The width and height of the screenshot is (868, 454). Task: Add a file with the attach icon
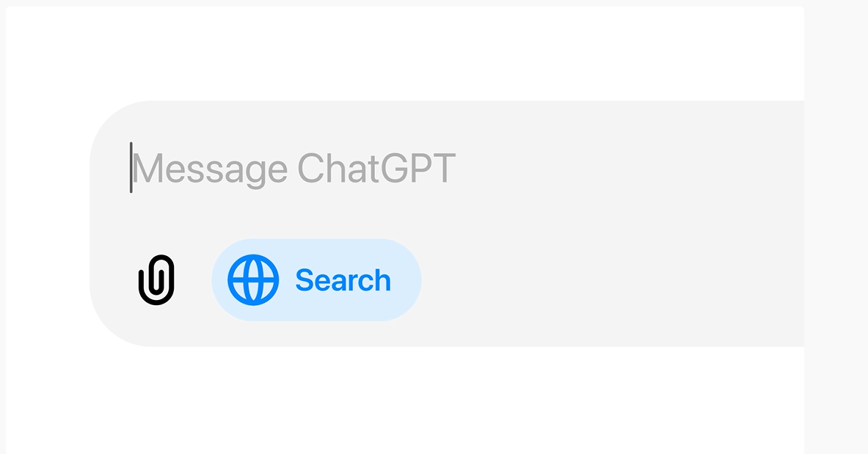(156, 279)
